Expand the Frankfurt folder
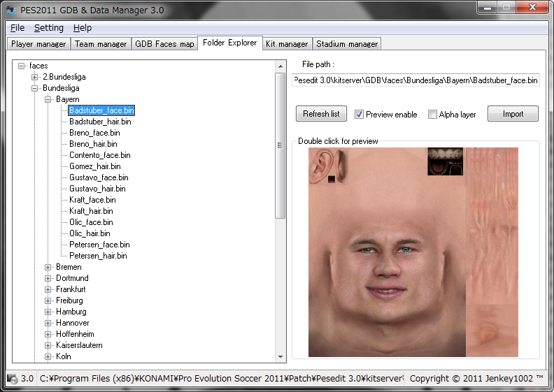This screenshot has width=554, height=392. (48, 290)
